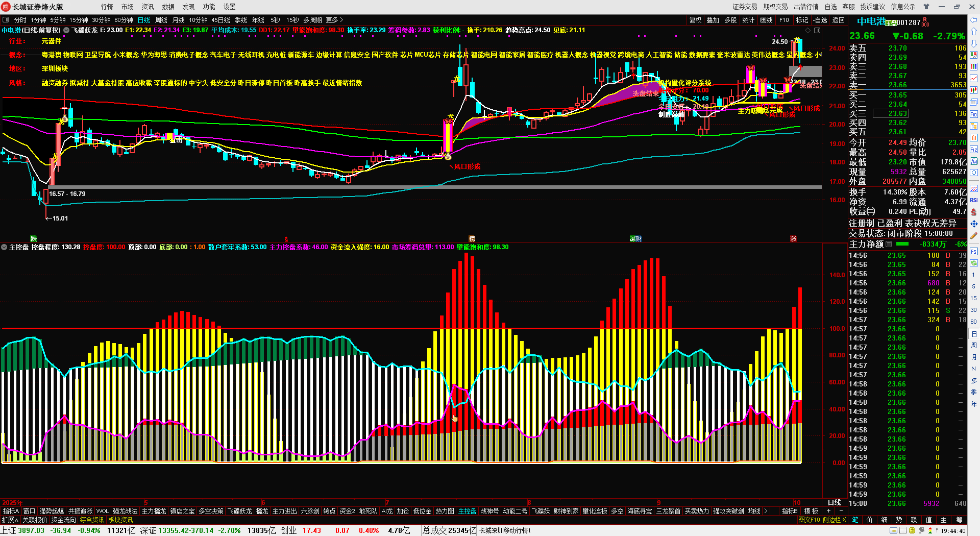The height and width of the screenshot is (536, 980).
Task: Toggle the 周 period button in right sidebar
Action: [x=974, y=346]
